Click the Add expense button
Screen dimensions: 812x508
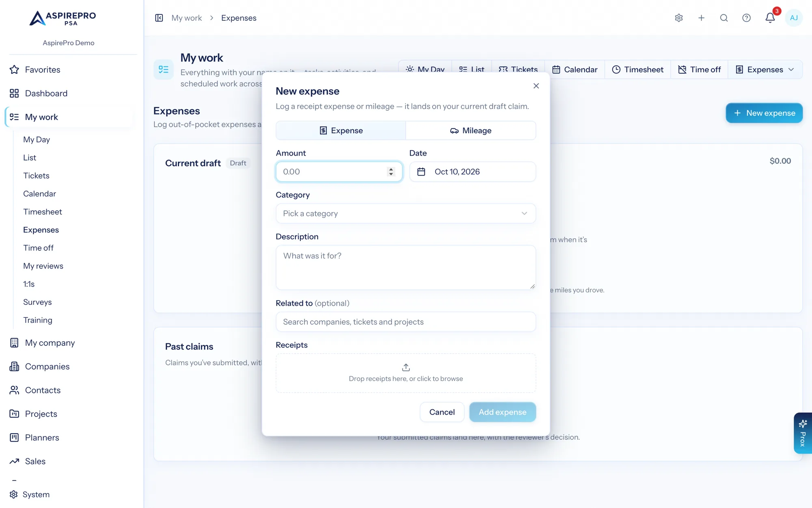click(x=503, y=412)
